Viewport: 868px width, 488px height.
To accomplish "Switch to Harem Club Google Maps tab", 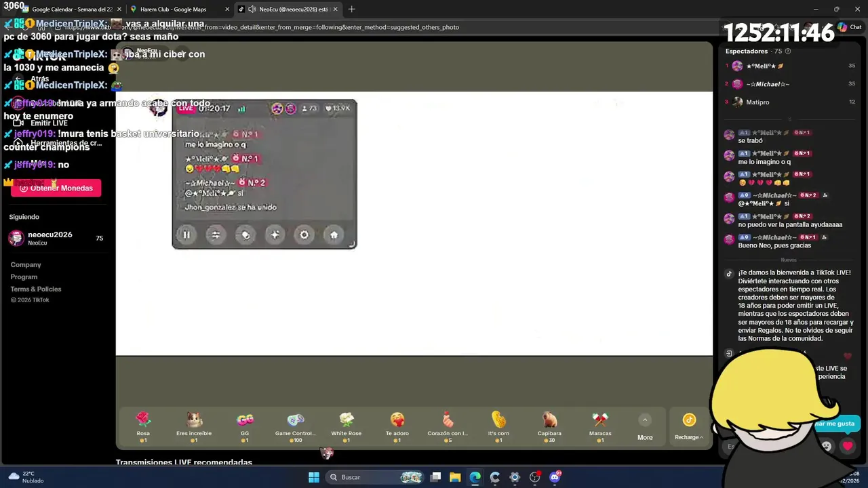I will (x=179, y=9).
